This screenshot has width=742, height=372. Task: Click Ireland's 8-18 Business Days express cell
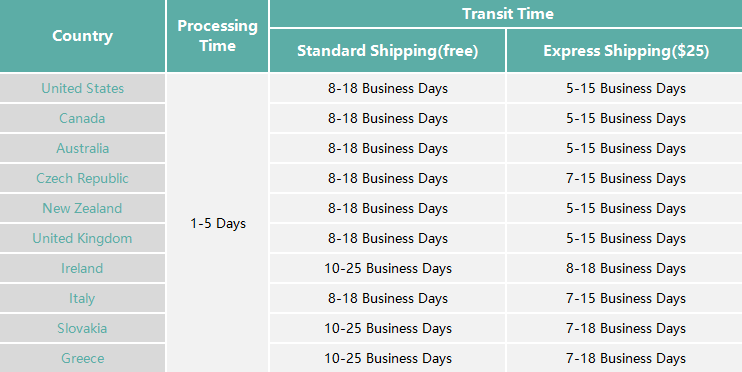[x=626, y=268]
